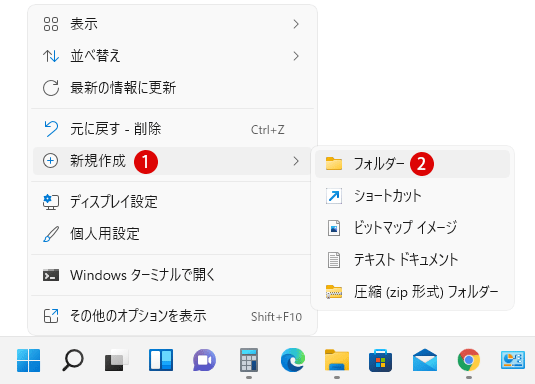Image resolution: width=535 pixels, height=384 pixels.
Task: Choose Windows ターミナルで開く
Action: pyautogui.click(x=172, y=275)
